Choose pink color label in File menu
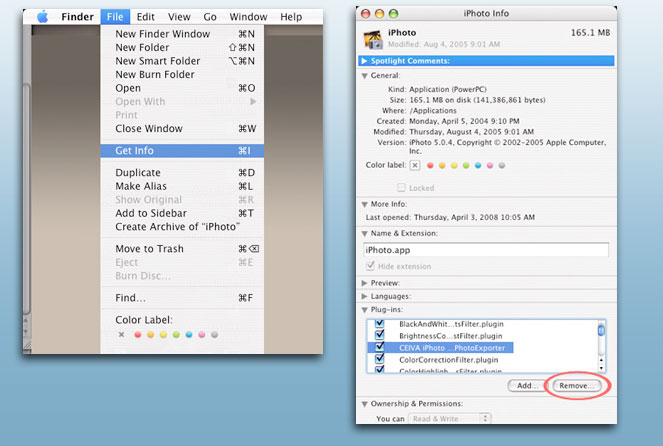 click(x=202, y=335)
